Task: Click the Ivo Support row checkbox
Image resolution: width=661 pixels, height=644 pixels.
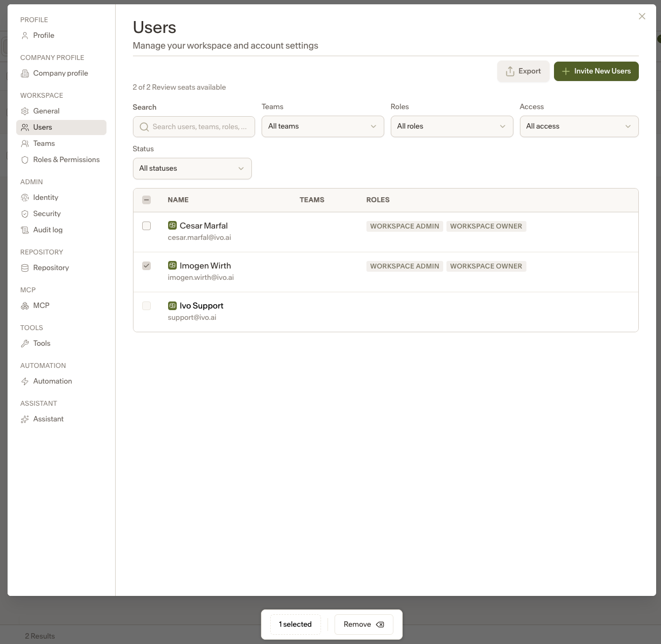Action: [146, 306]
